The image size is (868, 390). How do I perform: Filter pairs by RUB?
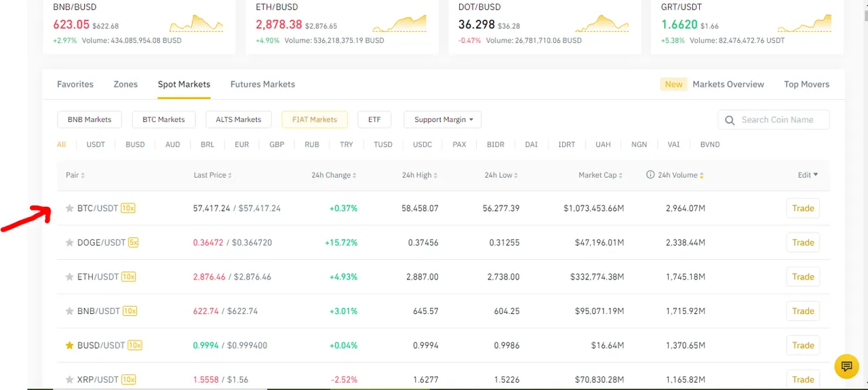[x=312, y=144]
